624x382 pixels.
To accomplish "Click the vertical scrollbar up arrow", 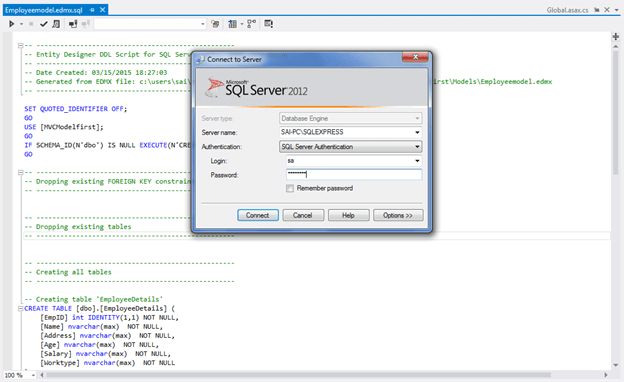I will click(x=616, y=46).
